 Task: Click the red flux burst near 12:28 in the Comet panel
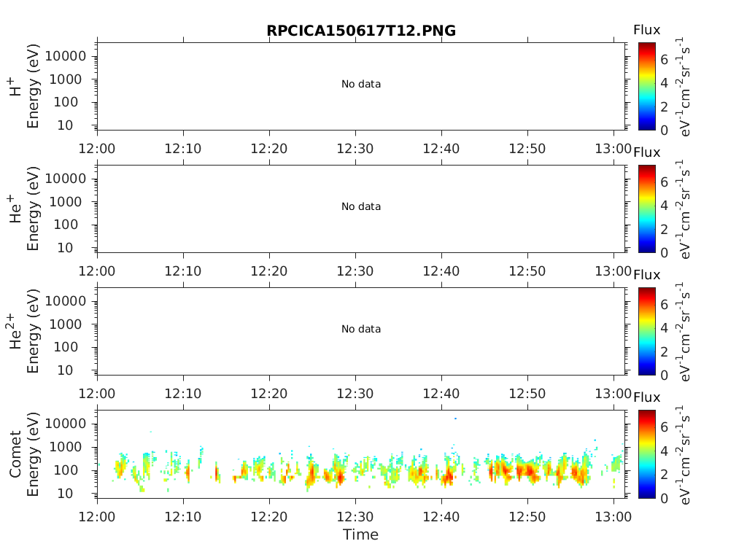(x=340, y=477)
